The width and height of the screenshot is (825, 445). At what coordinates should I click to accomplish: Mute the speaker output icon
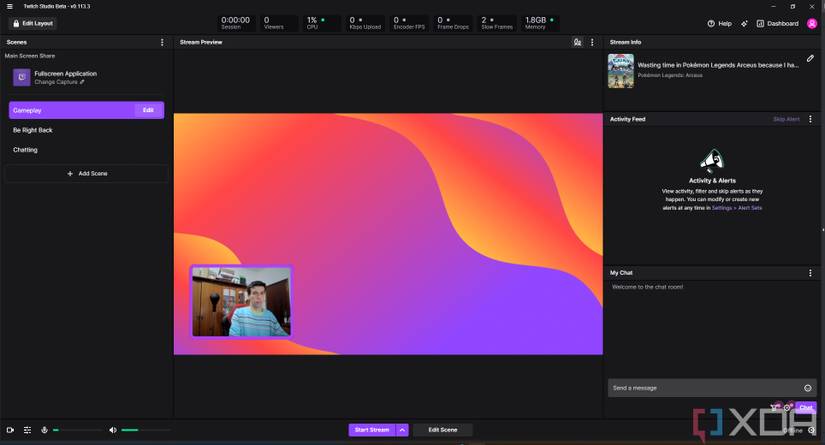point(113,430)
